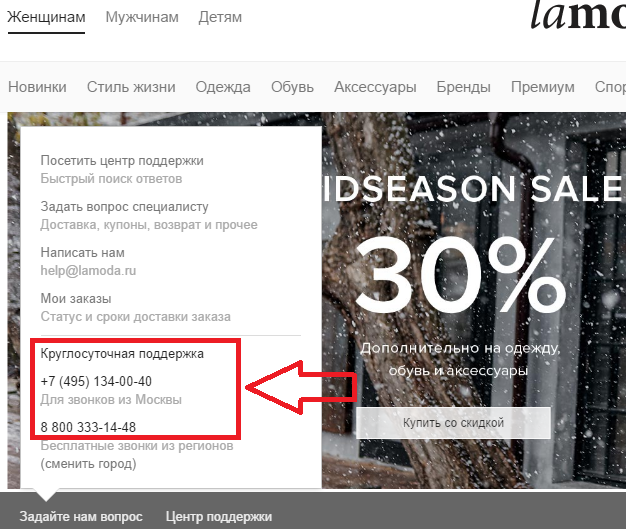This screenshot has height=529, width=626.
Task: Open the Премиум menu
Action: click(543, 87)
